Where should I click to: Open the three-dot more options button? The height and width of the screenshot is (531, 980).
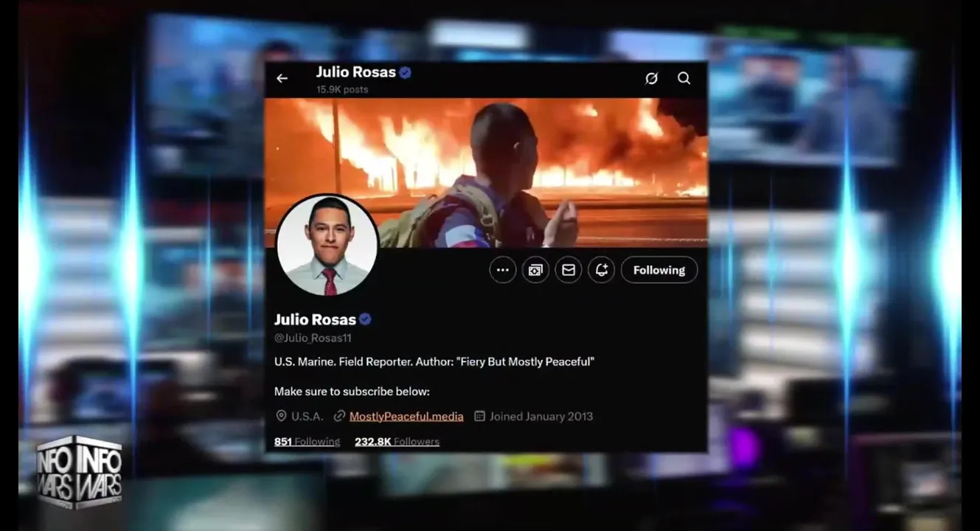pos(503,270)
